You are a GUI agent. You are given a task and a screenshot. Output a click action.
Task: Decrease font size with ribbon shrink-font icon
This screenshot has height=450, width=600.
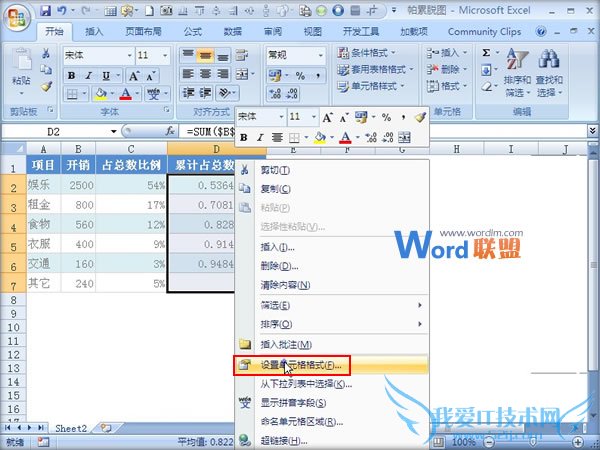click(150, 76)
